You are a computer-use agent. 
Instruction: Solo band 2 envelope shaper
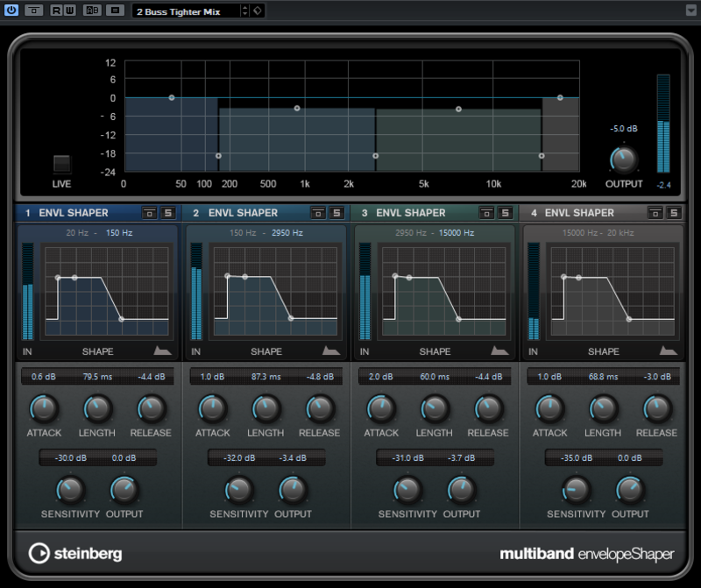tap(336, 213)
